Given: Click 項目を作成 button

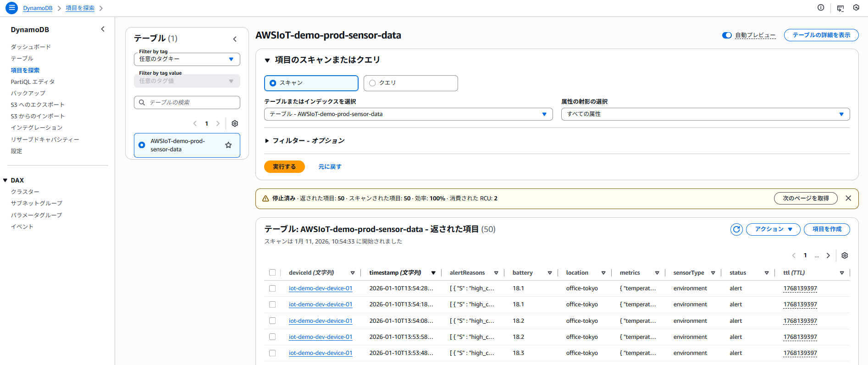Looking at the screenshot, I should coord(827,229).
